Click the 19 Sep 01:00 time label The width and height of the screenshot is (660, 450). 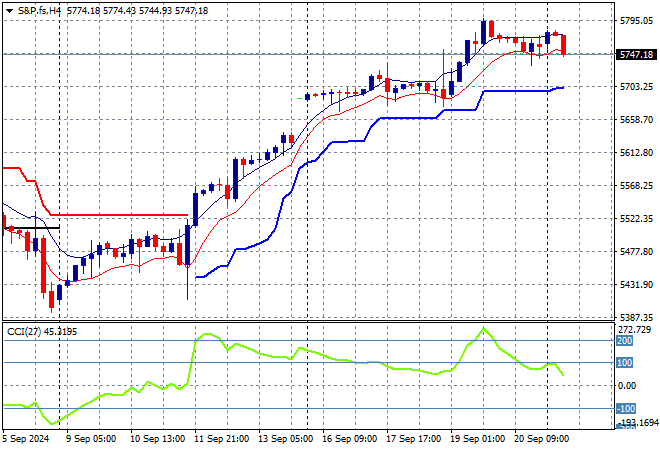point(476,438)
